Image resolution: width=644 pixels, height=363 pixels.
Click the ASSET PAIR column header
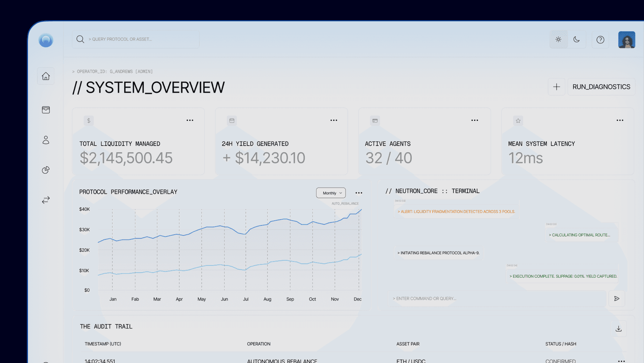(408, 344)
